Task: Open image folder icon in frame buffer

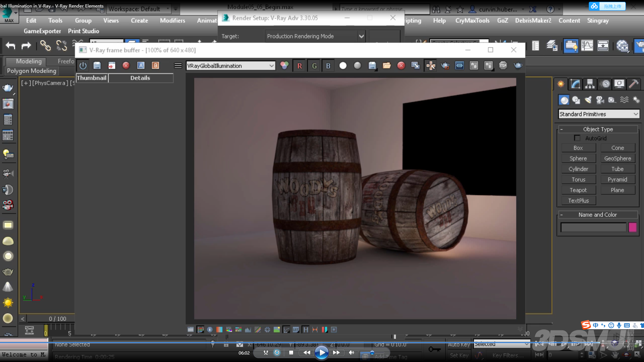Action: pos(387,65)
